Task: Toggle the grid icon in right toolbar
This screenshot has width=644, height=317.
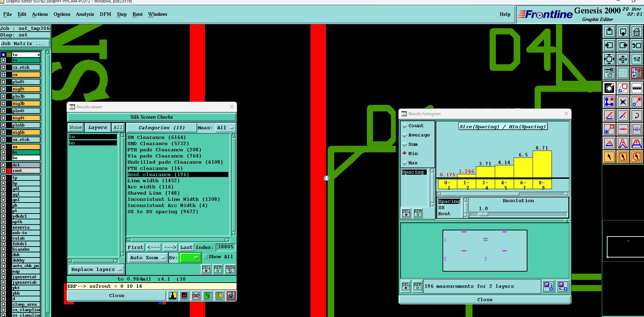Action: (623, 73)
